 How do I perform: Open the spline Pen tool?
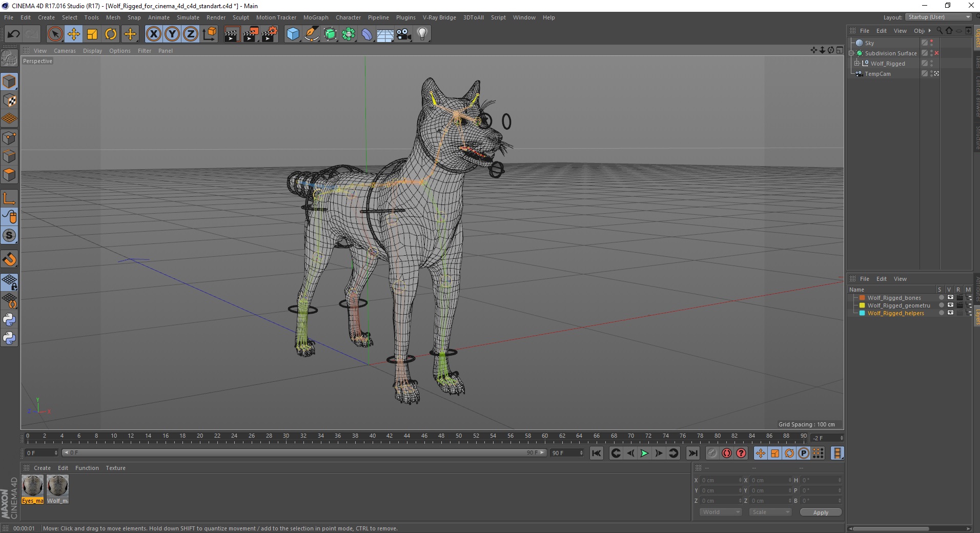click(x=312, y=34)
